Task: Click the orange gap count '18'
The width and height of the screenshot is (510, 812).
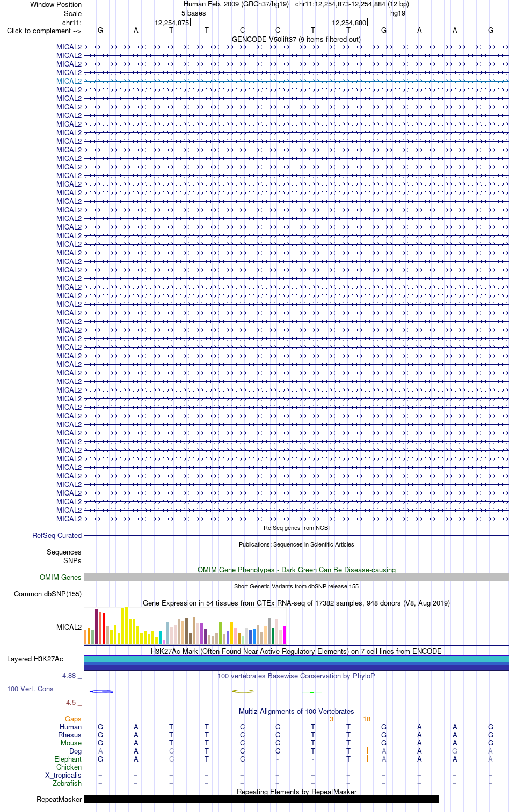Action: [367, 719]
